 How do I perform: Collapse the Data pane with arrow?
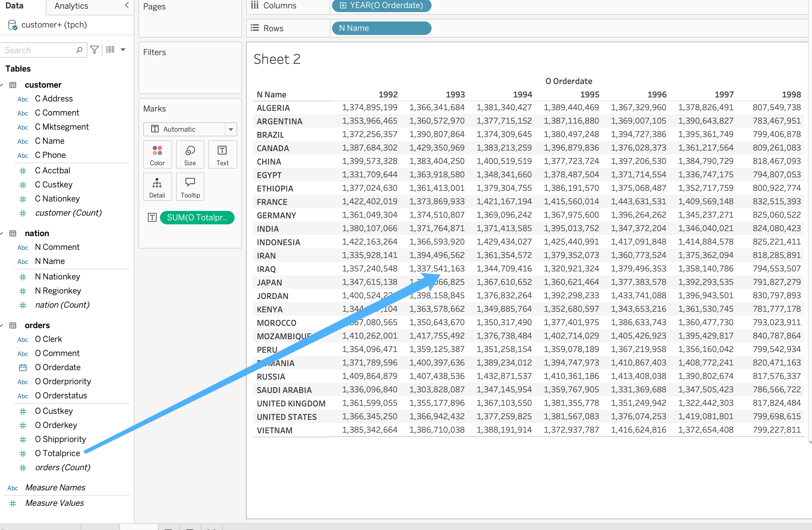pos(127,5)
